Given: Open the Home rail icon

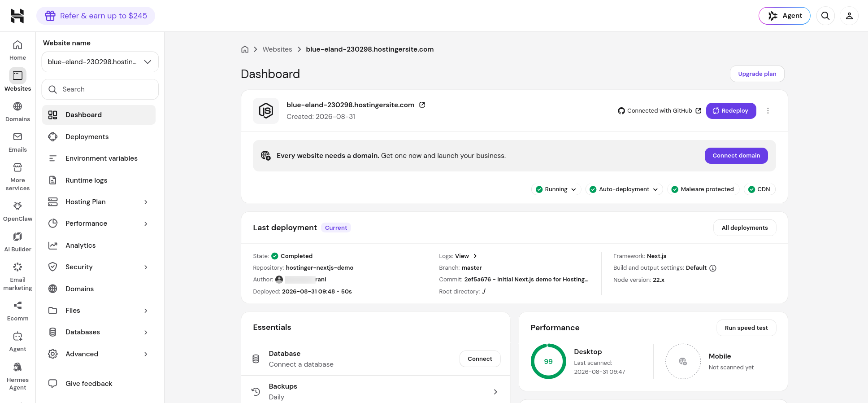Looking at the screenshot, I should click(17, 45).
